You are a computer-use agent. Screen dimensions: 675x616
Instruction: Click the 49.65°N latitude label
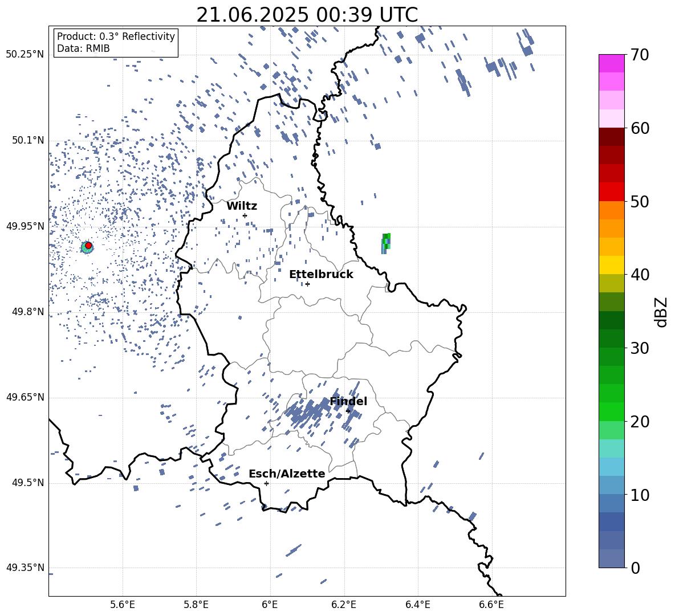[x=25, y=397]
